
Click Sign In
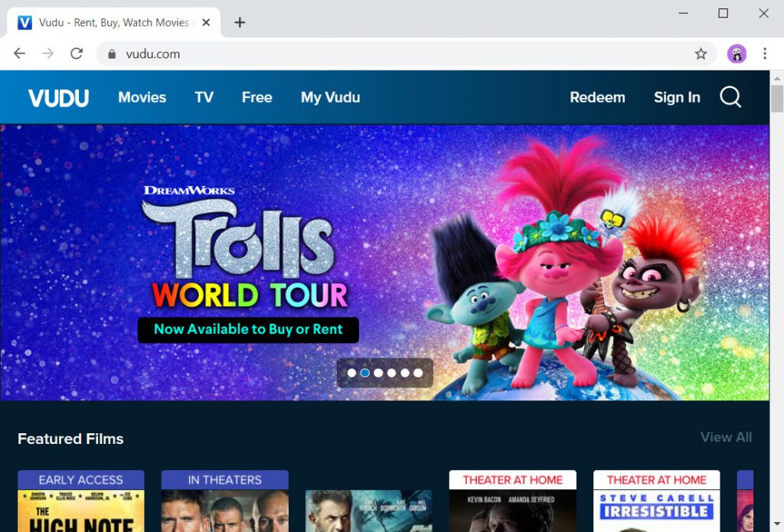tap(677, 97)
